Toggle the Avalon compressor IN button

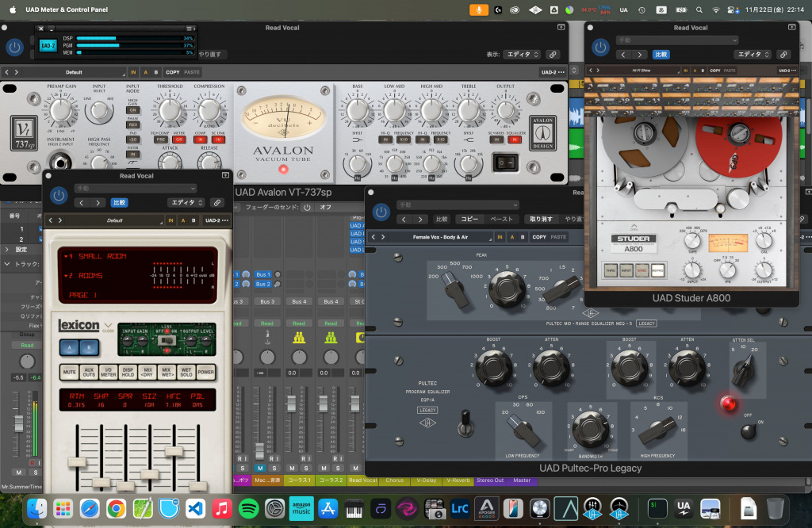[200, 139]
